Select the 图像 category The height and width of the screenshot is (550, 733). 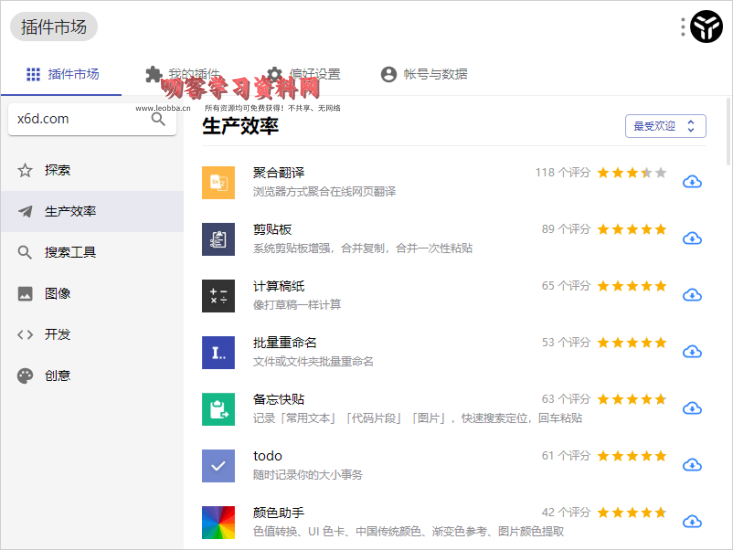coord(92,294)
